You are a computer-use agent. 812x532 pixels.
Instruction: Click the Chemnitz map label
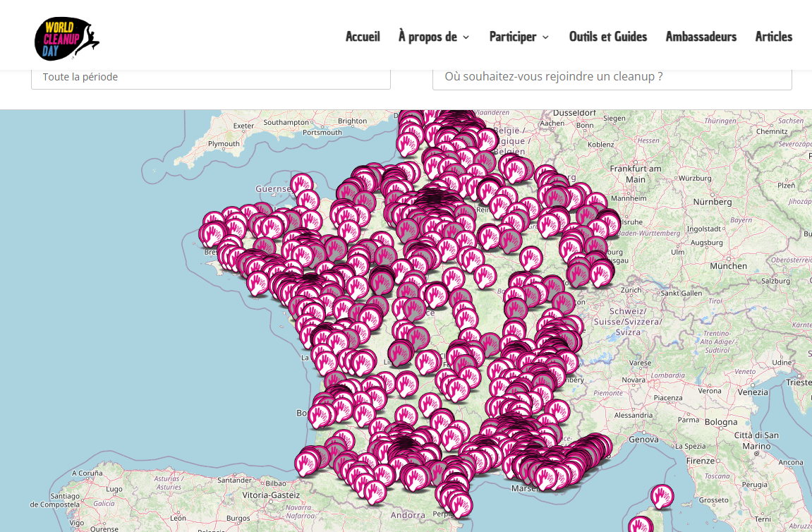click(x=772, y=131)
